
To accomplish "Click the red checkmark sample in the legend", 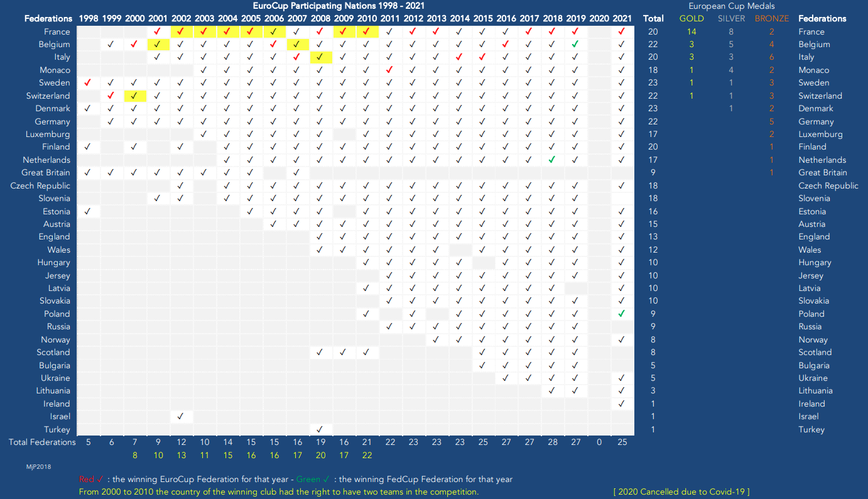I will (x=100, y=480).
